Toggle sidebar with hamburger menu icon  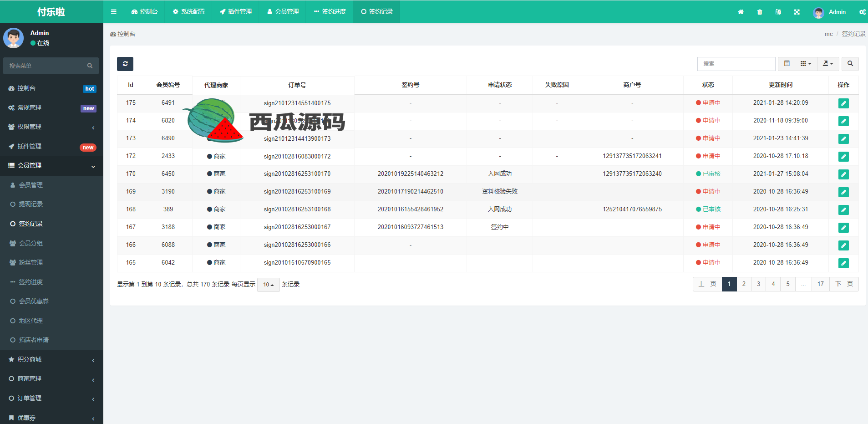click(113, 12)
